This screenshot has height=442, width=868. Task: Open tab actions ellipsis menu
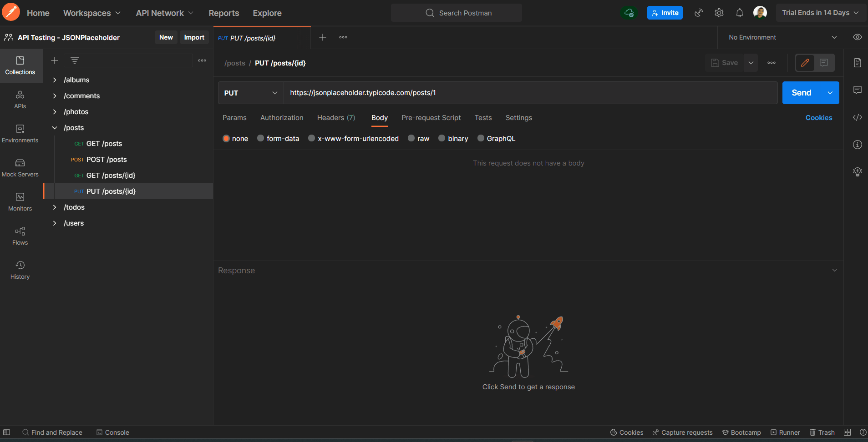(343, 37)
